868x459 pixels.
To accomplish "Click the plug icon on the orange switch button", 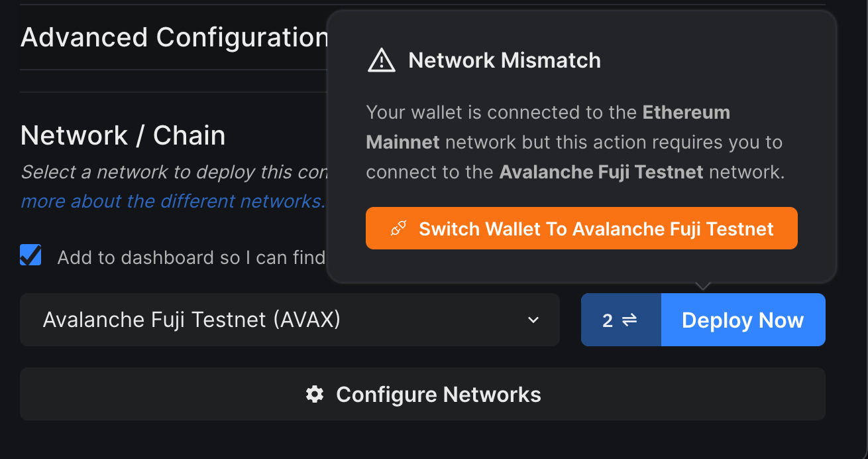I will coord(398,228).
